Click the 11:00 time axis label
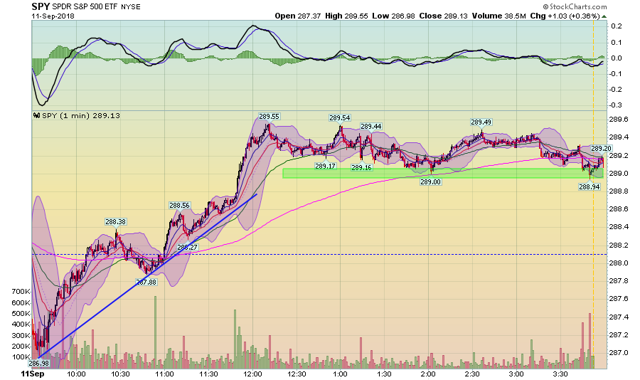This screenshot has height=380, width=640. pos(164,374)
